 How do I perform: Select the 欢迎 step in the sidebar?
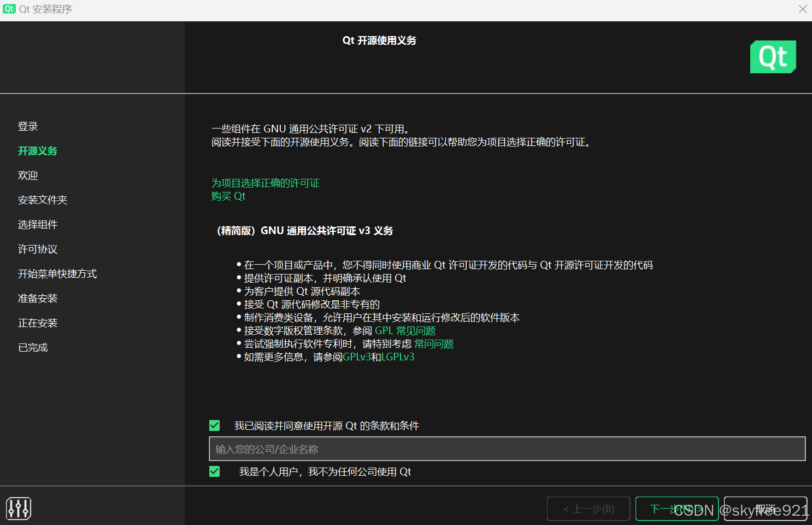[28, 176]
